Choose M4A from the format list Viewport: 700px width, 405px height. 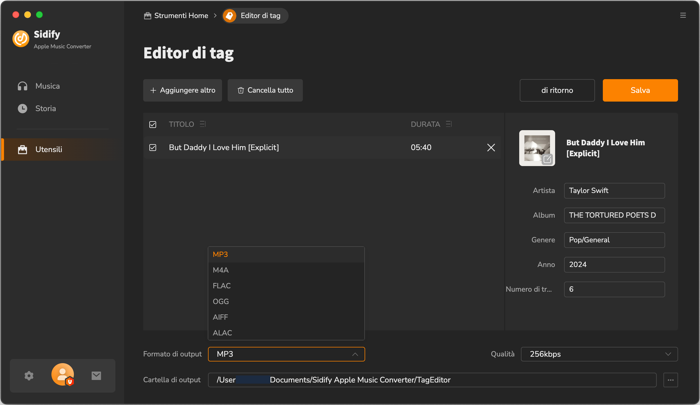(286, 270)
